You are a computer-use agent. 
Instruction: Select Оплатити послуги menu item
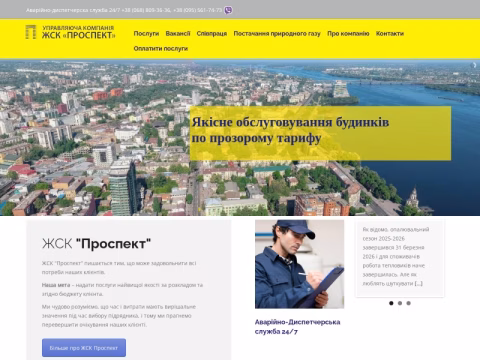click(x=161, y=49)
